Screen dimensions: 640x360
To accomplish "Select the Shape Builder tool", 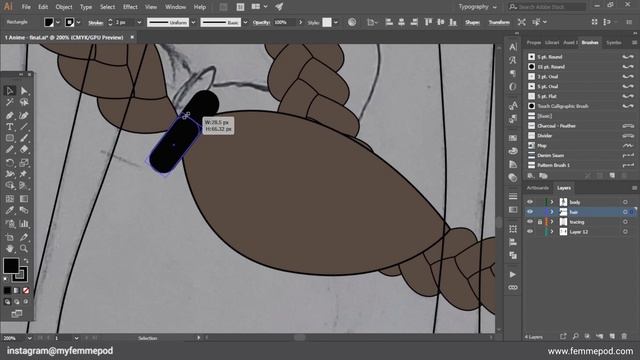I will [x=10, y=186].
